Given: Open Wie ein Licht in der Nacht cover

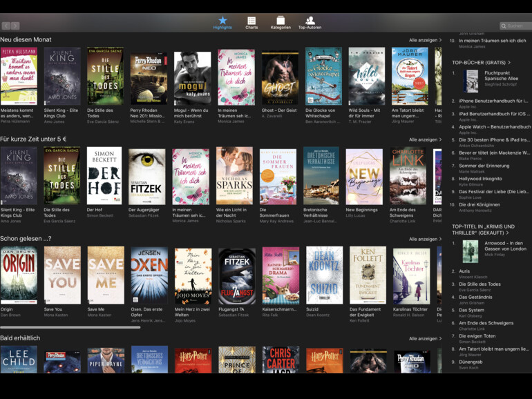Looking at the screenshot, I should (234, 175).
